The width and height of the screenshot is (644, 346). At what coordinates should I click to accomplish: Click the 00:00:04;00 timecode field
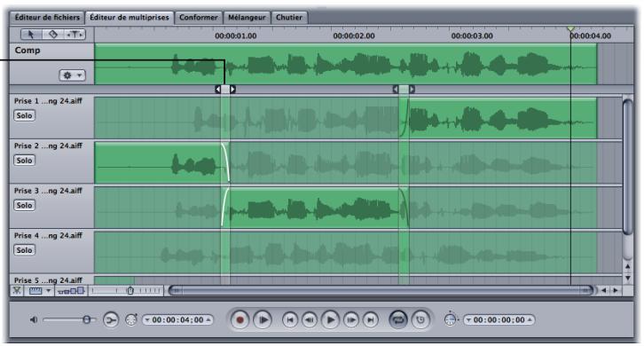[x=177, y=319]
